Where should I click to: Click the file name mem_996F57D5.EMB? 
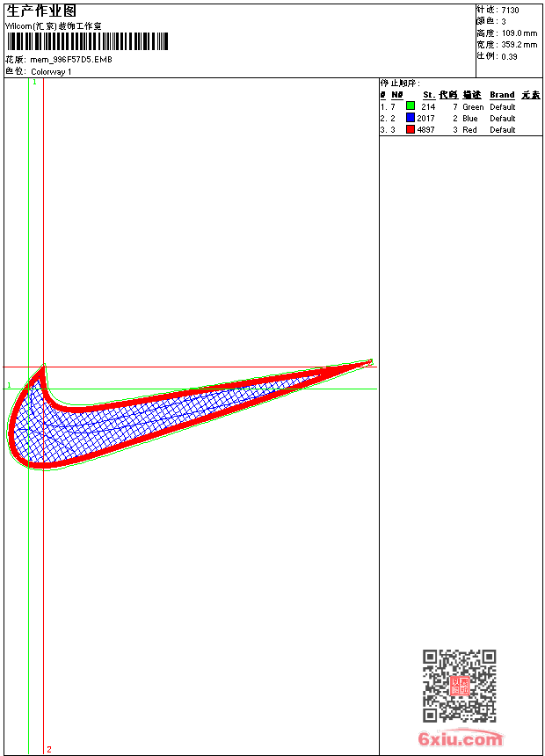tap(71, 59)
